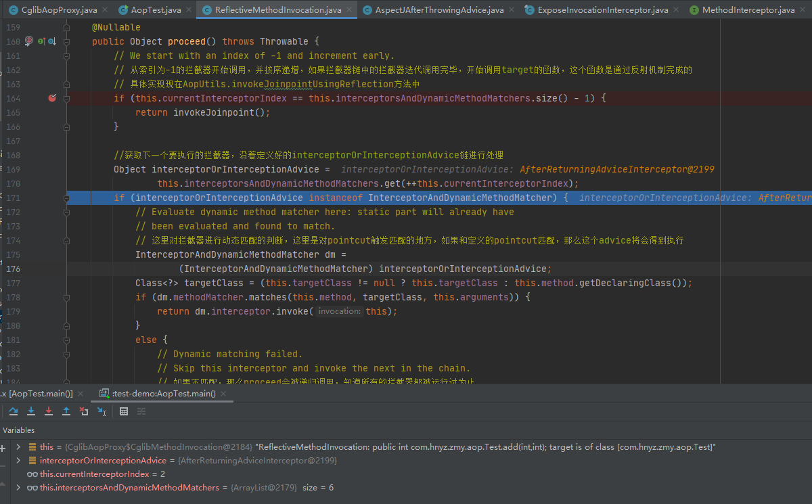Click the Step Into debug icon

[x=31, y=411]
